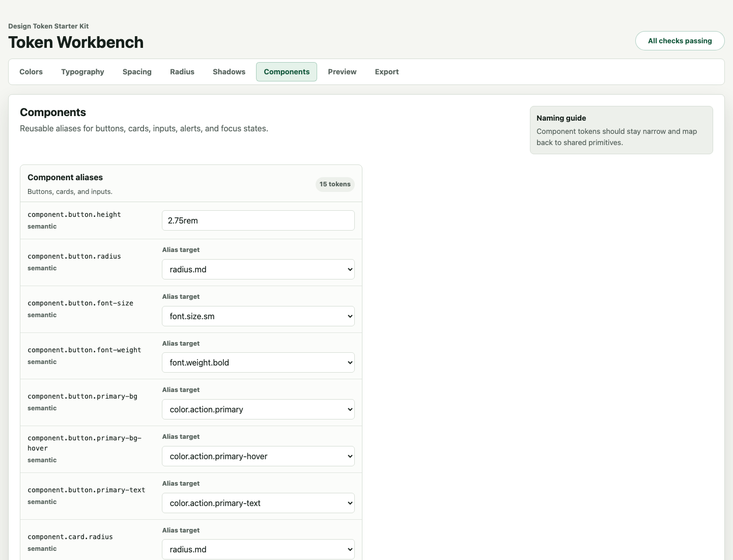Click the Naming guide heading
Screen dimensions: 733x560
[x=561, y=118]
